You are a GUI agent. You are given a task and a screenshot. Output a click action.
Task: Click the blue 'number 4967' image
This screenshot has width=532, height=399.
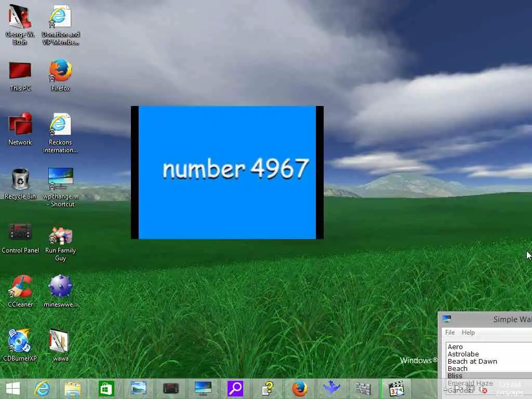click(x=227, y=172)
